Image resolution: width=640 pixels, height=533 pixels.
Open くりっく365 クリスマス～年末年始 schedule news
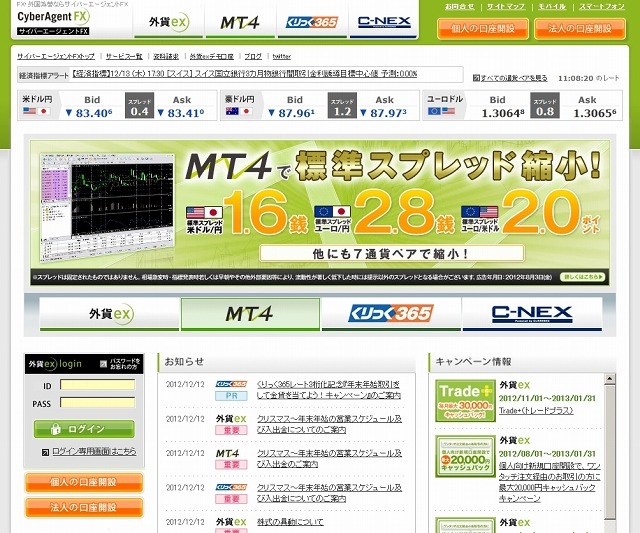click(329, 493)
